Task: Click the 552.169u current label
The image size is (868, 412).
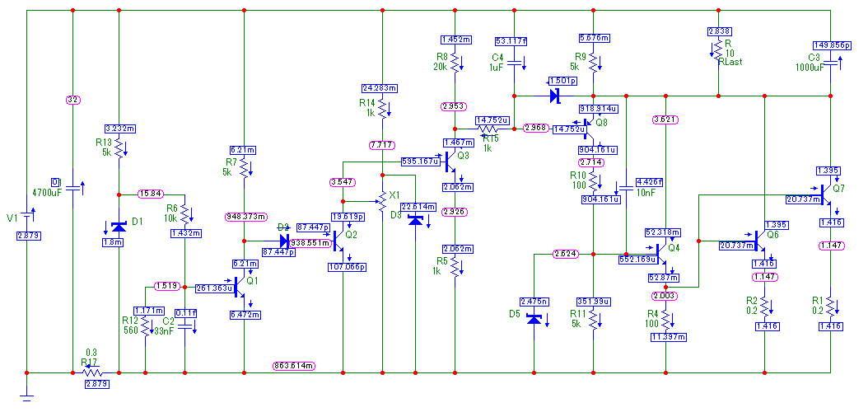Action: pyautogui.click(x=637, y=259)
